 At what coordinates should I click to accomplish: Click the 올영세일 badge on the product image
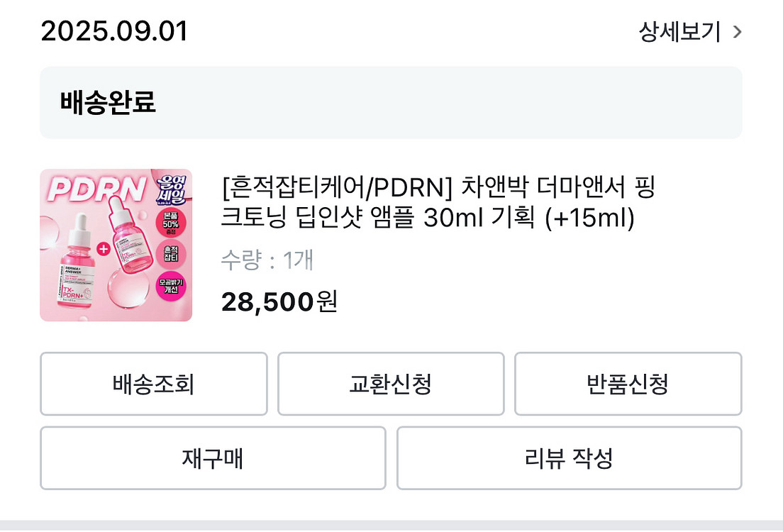[170, 190]
